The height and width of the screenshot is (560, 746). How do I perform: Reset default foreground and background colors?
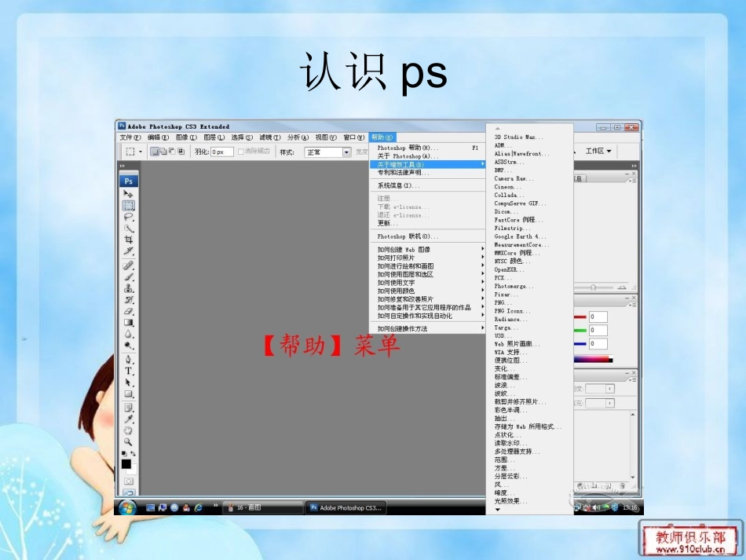124,453
